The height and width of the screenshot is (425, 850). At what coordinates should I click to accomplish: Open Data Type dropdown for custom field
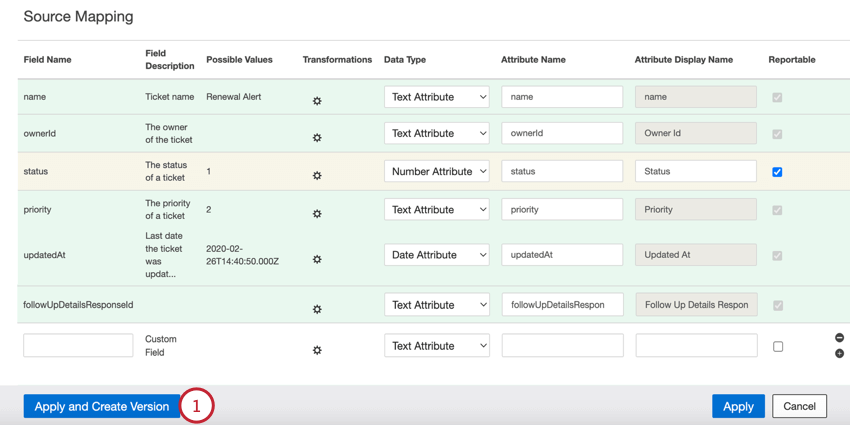pos(437,346)
